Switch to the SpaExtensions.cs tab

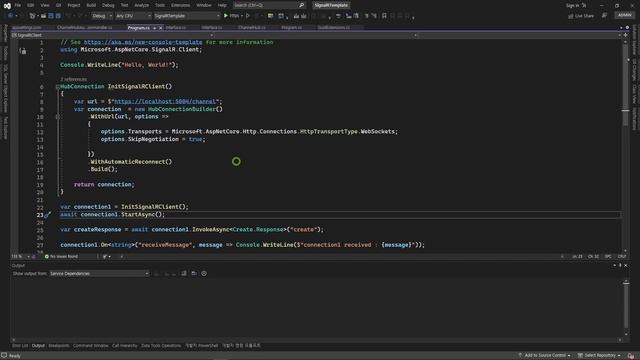pos(333,28)
